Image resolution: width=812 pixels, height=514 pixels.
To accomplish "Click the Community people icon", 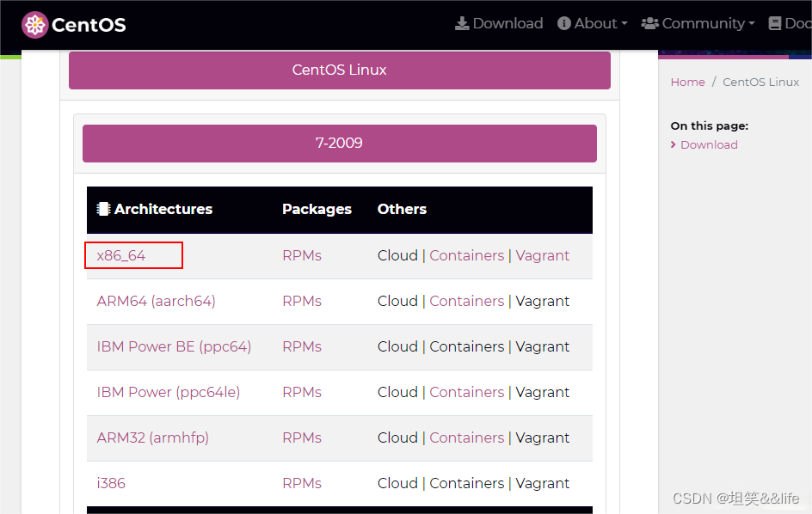I will pyautogui.click(x=650, y=23).
